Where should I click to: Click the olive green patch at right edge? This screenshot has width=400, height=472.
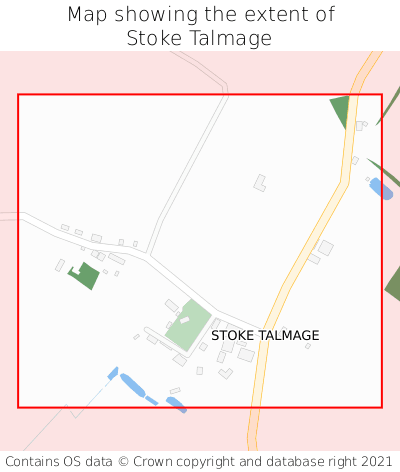point(394,284)
